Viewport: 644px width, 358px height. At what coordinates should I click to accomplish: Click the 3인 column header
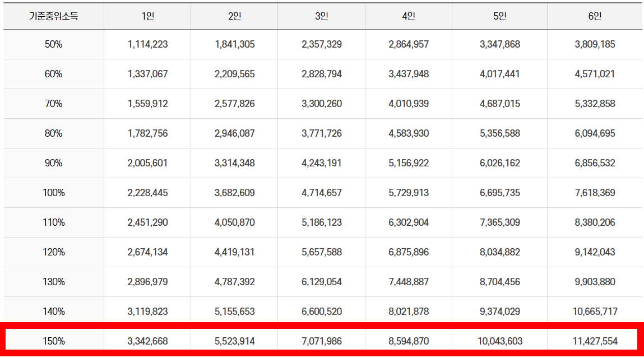(x=322, y=16)
